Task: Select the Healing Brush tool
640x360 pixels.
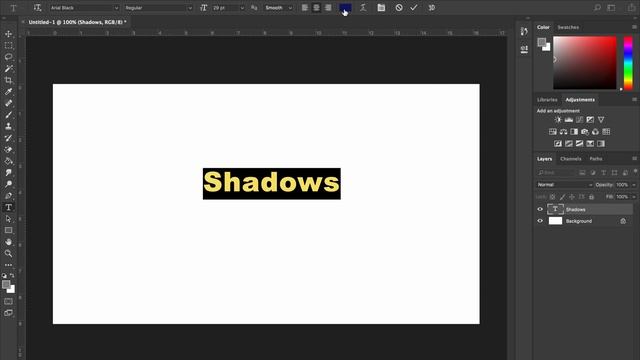Action: click(9, 103)
